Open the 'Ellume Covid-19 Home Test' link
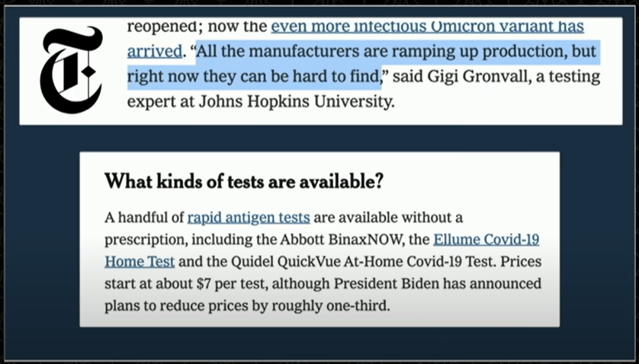This screenshot has height=364, width=639. [486, 239]
